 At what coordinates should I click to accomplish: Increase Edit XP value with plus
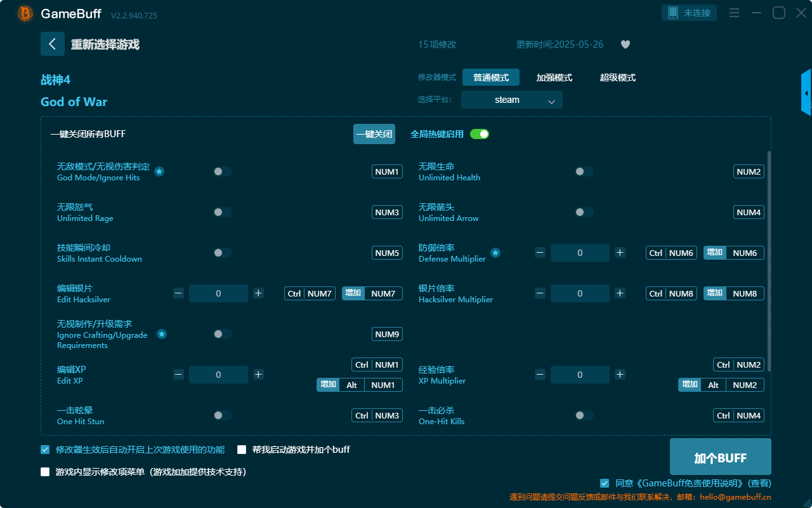(x=258, y=375)
